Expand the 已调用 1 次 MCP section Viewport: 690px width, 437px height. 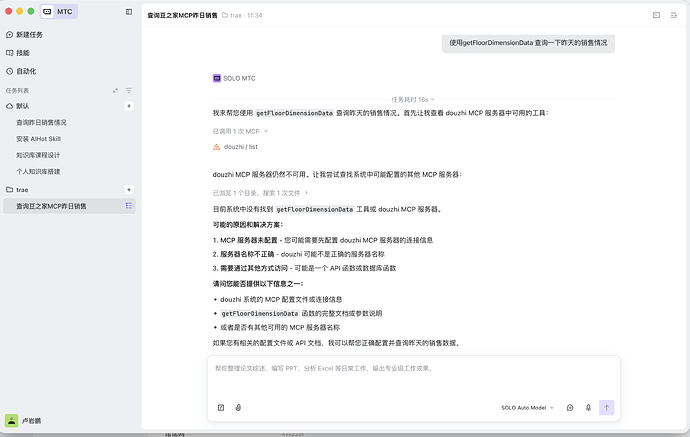240,131
